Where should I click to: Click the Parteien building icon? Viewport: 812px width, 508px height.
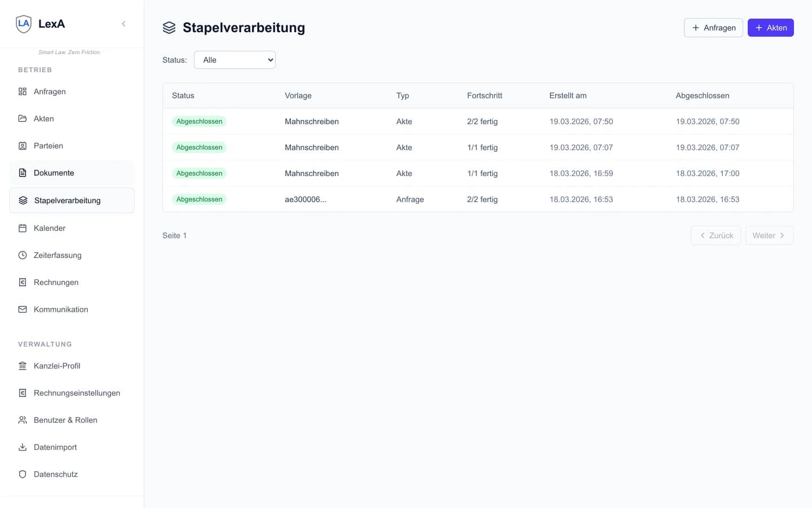(x=22, y=145)
